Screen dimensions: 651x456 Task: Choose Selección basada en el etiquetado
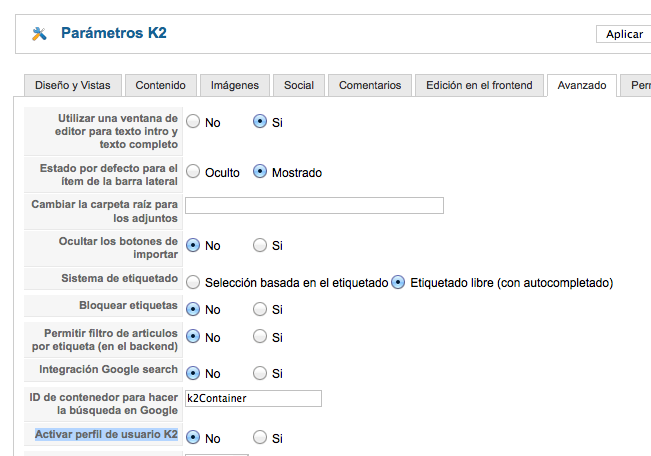tap(193, 282)
